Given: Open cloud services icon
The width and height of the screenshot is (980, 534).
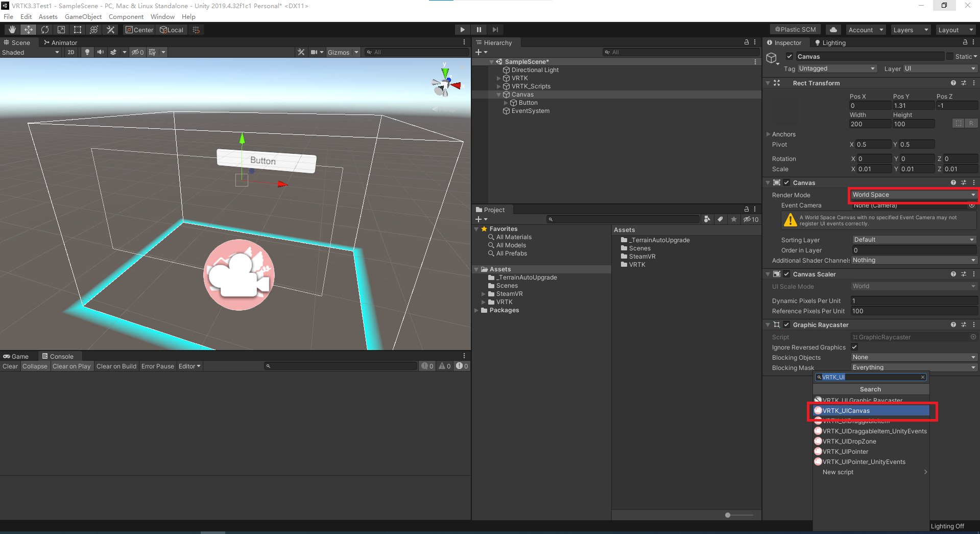Looking at the screenshot, I should tap(833, 30).
